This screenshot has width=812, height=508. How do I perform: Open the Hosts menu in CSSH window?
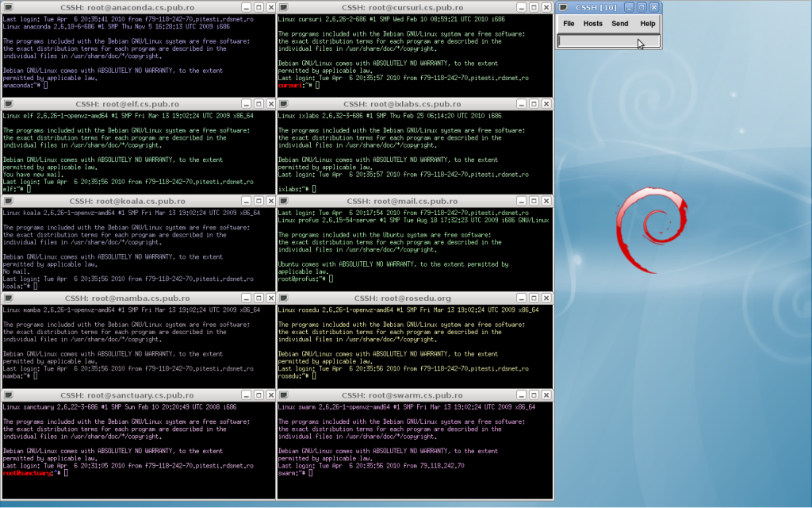tap(592, 23)
